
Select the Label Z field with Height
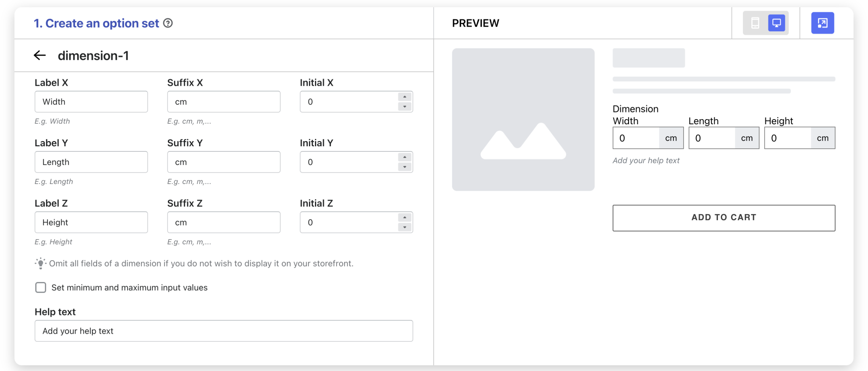pyautogui.click(x=91, y=222)
